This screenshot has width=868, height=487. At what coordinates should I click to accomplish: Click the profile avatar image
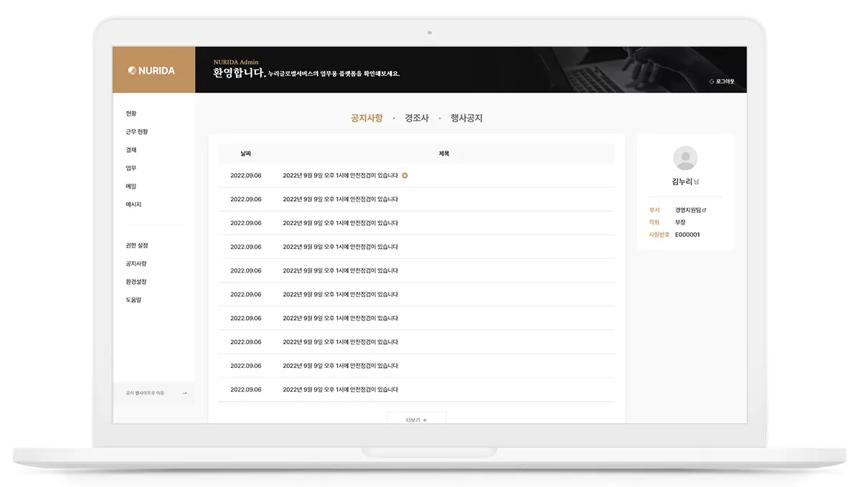click(685, 158)
